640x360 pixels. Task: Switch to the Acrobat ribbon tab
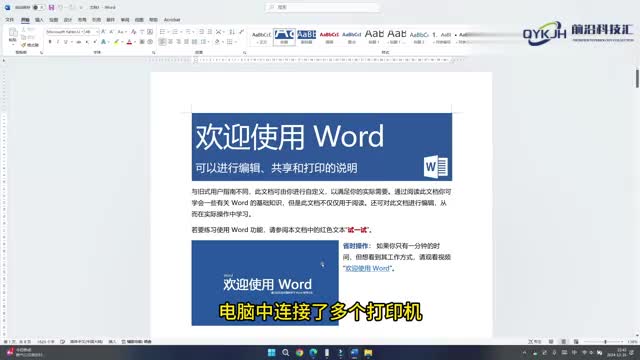point(172,20)
